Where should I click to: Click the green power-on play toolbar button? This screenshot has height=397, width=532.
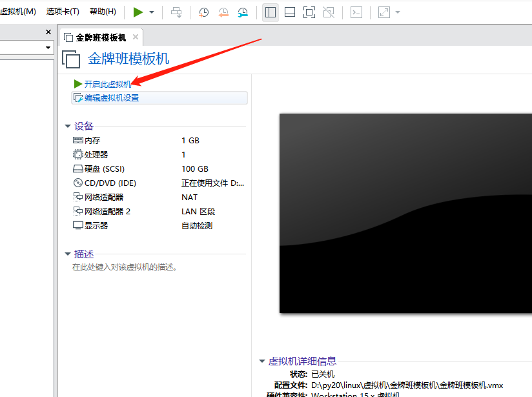138,12
